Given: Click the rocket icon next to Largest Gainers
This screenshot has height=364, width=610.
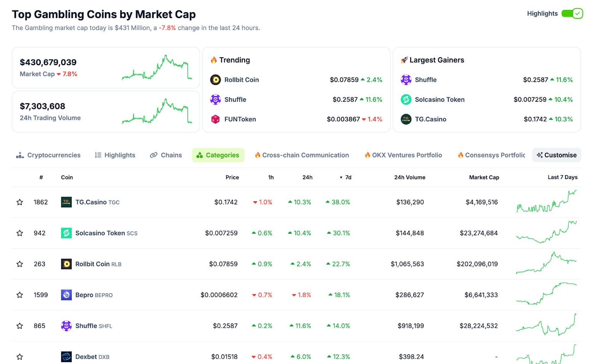Looking at the screenshot, I should (x=405, y=59).
